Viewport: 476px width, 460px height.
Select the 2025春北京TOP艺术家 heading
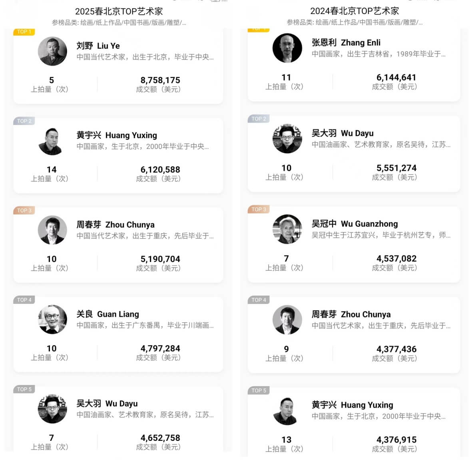pos(119,12)
